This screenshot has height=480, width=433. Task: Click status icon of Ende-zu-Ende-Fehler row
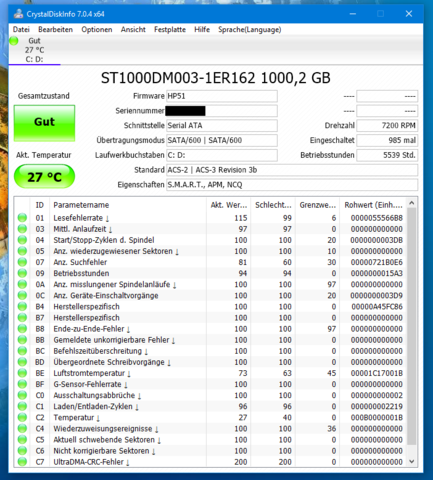coord(22,329)
